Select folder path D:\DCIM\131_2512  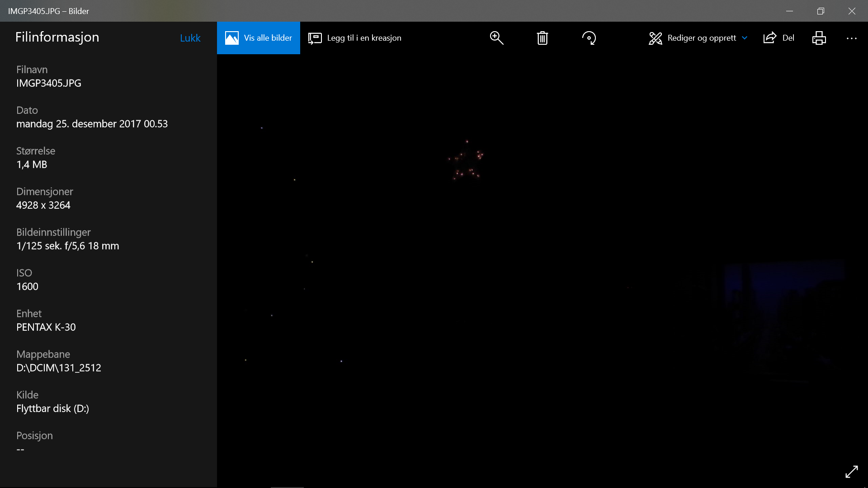pos(59,368)
